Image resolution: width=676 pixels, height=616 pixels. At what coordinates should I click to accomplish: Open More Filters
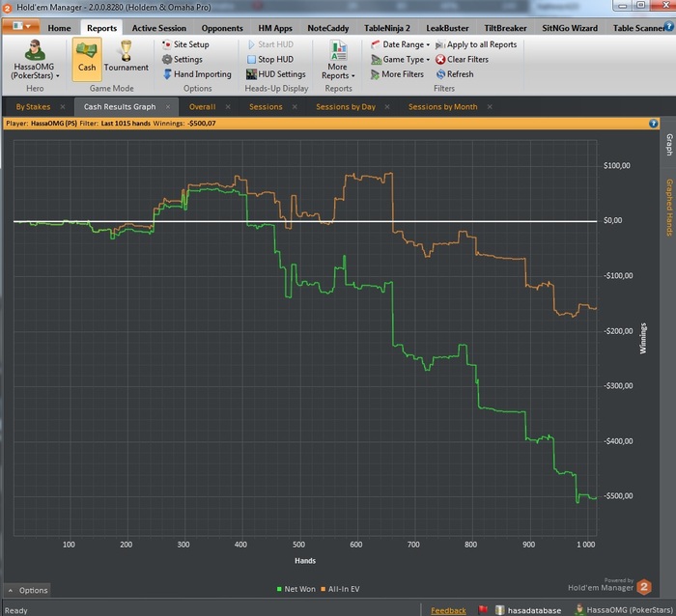(397, 74)
